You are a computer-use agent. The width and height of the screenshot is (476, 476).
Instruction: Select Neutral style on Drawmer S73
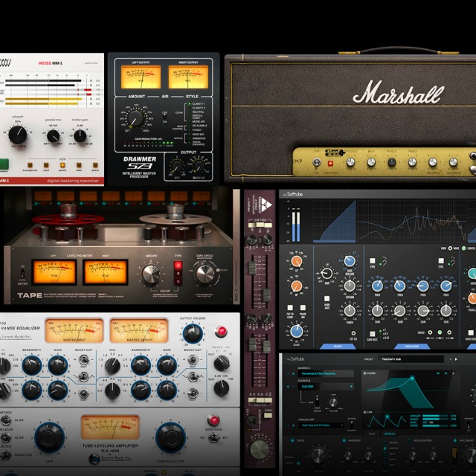click(x=190, y=112)
